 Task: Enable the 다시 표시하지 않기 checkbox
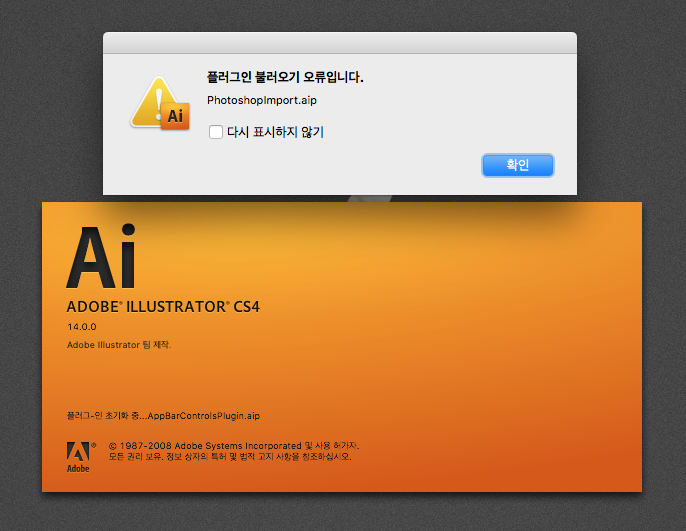pos(216,131)
